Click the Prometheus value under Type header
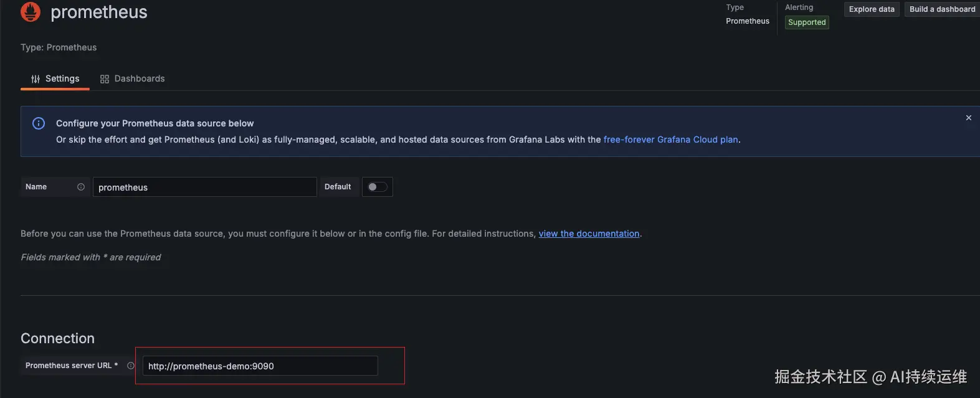The height and width of the screenshot is (398, 980). point(748,21)
